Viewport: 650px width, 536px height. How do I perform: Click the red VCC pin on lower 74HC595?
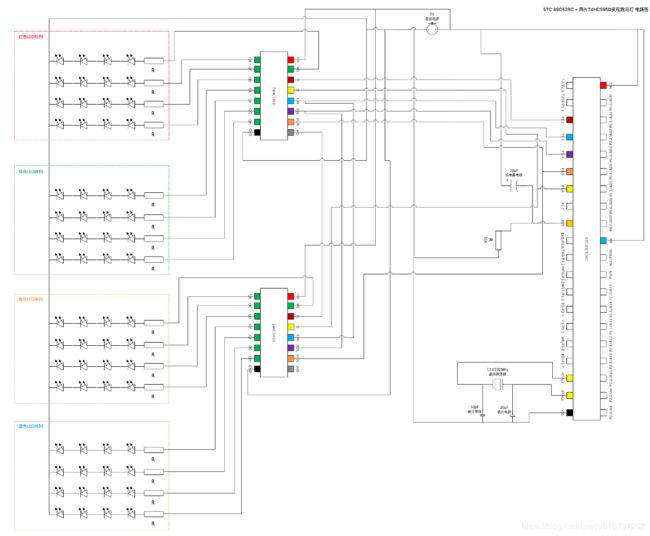tap(291, 296)
